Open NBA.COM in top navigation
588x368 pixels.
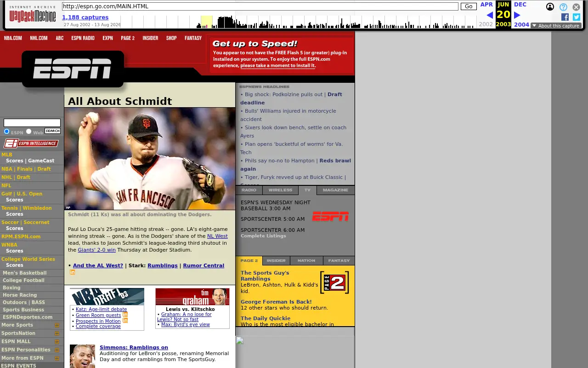pos(13,38)
